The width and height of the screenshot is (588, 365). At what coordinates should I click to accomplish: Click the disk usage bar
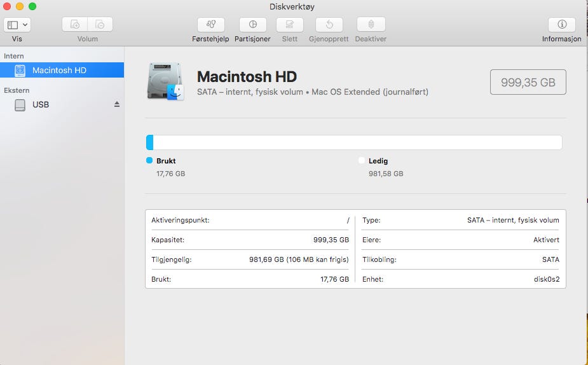click(x=354, y=142)
